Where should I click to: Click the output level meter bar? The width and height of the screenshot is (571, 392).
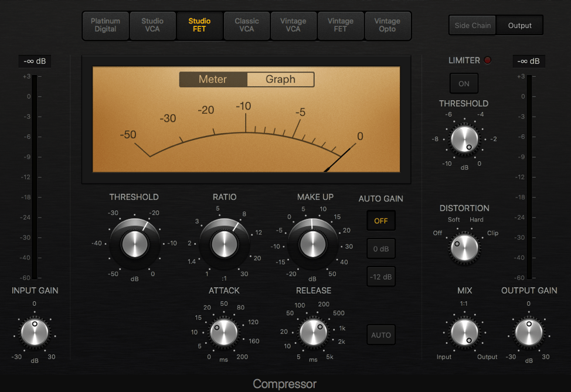click(x=529, y=178)
